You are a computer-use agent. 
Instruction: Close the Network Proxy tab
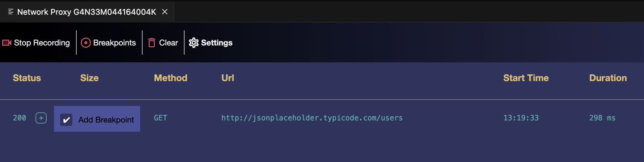[165, 12]
